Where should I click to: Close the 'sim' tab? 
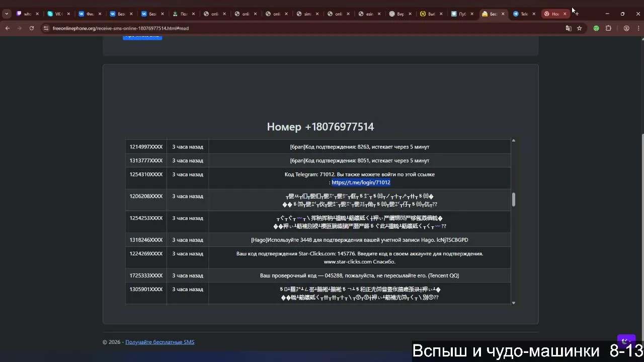tap(317, 14)
